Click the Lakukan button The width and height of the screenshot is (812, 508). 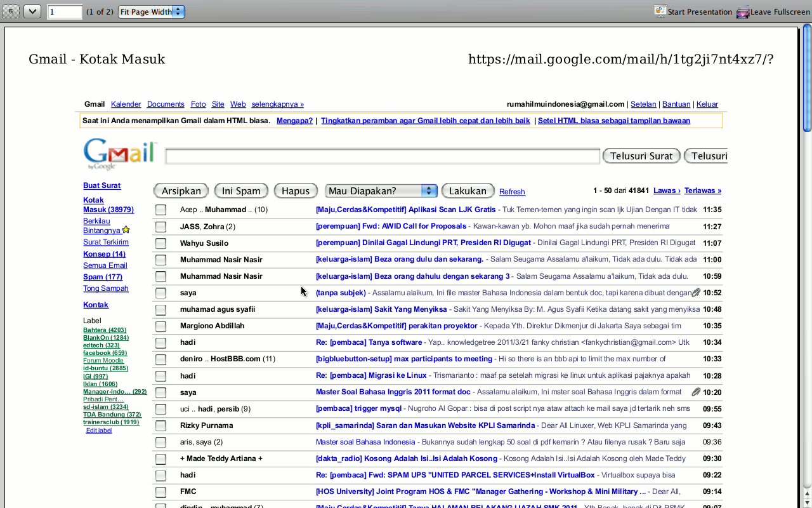point(468,190)
